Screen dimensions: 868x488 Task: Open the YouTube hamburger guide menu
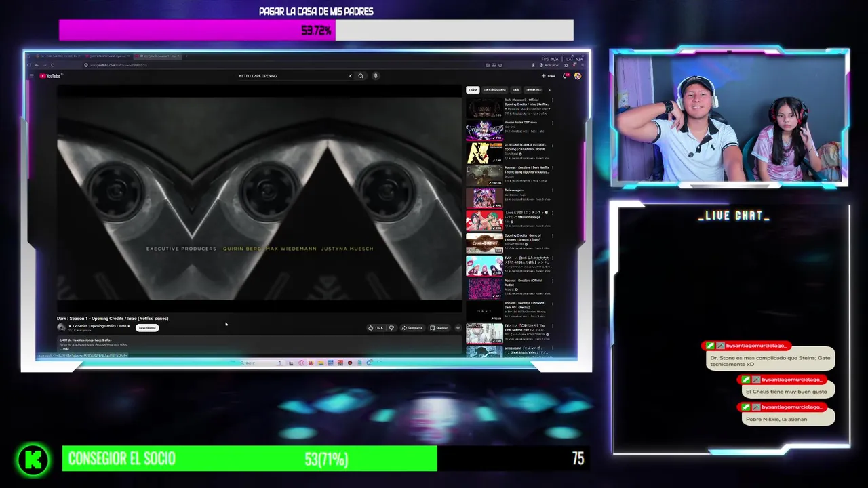[x=31, y=76]
